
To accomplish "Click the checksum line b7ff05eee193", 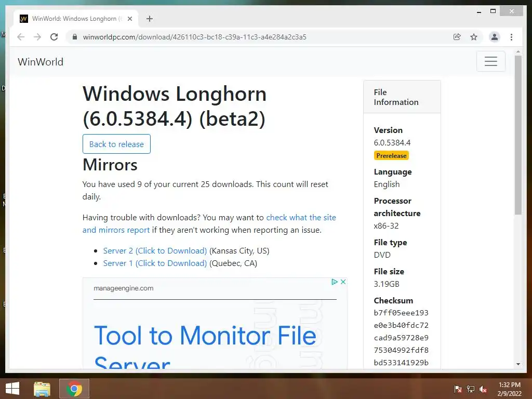I will (x=401, y=313).
